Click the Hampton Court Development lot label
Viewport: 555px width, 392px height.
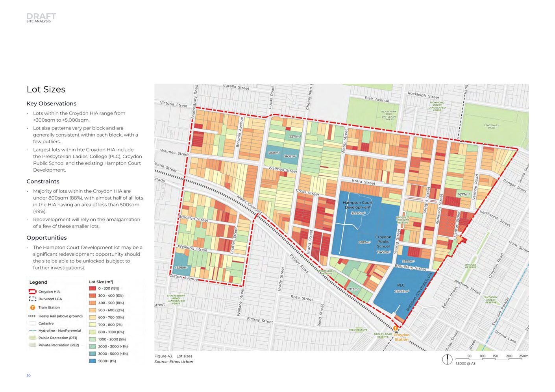click(x=357, y=205)
